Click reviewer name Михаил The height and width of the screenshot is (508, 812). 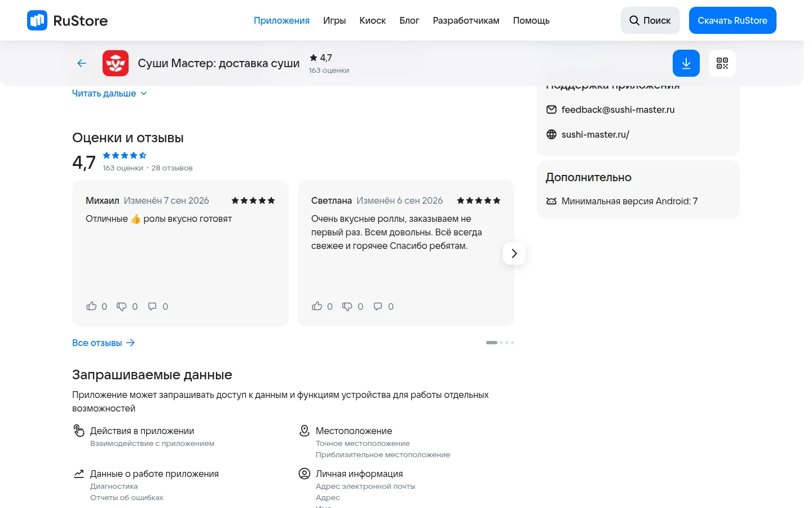coord(103,200)
